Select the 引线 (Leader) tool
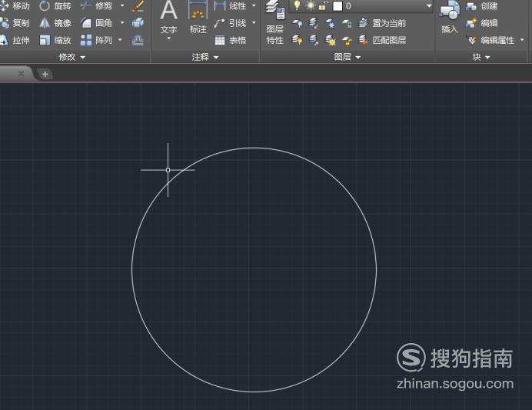532x410 pixels. tap(231, 23)
